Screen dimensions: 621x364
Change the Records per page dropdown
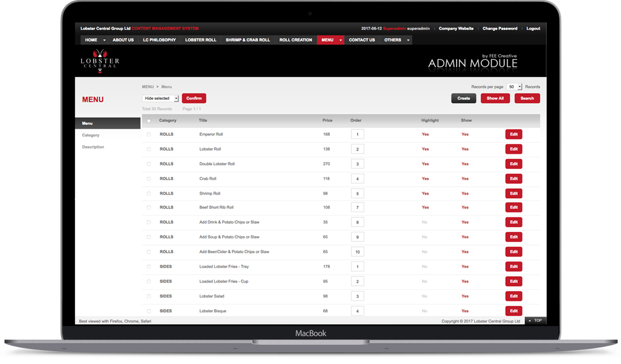(x=515, y=87)
